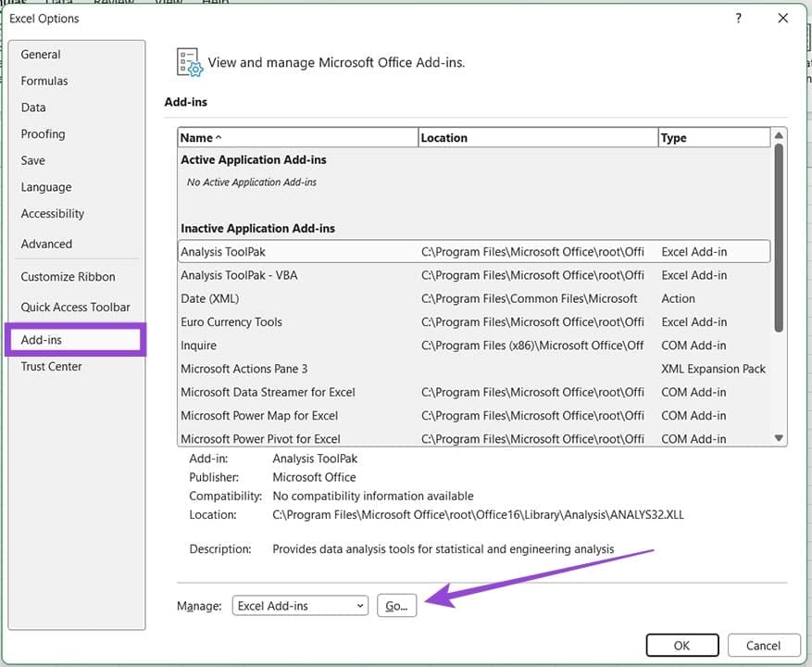
Task: Click Cancel to dismiss the dialog
Action: pos(764,645)
